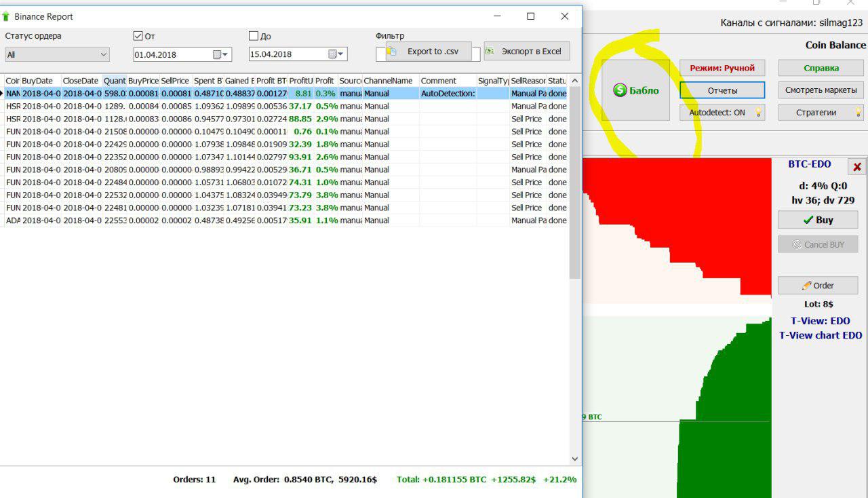
Task: Click the calendar icon in the От date field
Action: tap(217, 54)
